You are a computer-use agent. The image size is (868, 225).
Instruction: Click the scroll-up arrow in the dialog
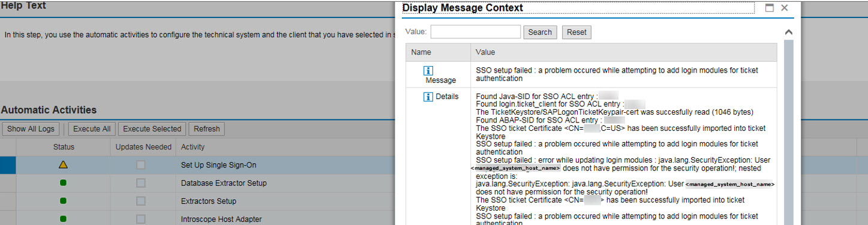pos(789,32)
